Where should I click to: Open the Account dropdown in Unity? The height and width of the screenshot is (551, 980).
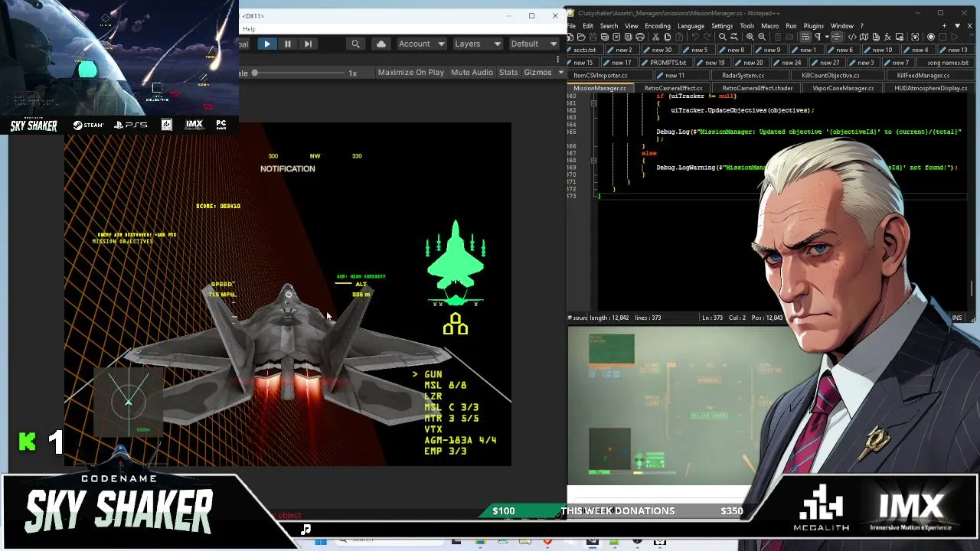click(421, 44)
